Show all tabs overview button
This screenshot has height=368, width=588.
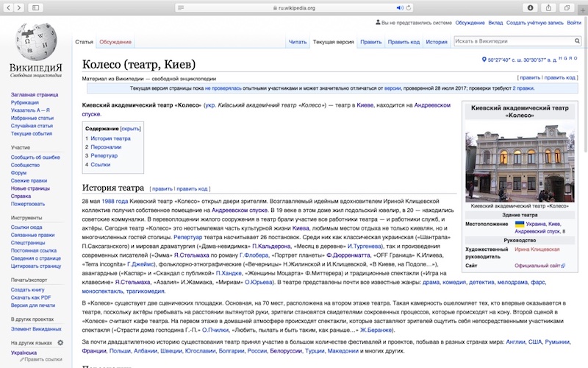[x=567, y=7]
